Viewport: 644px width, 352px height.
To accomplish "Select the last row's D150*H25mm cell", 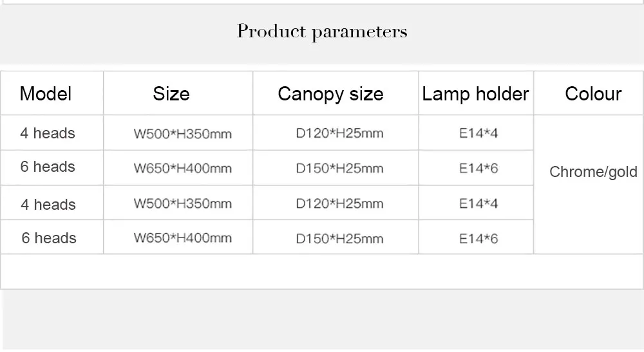I will pyautogui.click(x=339, y=238).
